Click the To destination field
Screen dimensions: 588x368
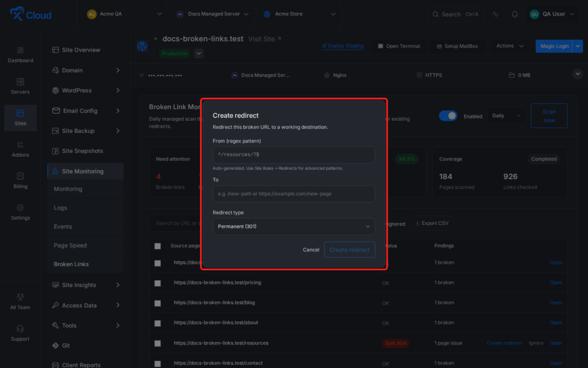[x=293, y=194]
